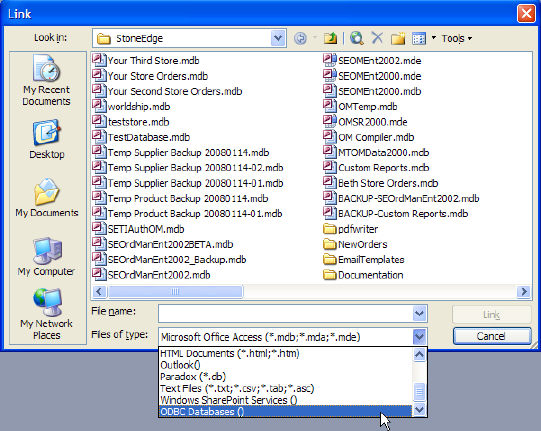
Task: Collapse the Files of type dropdown arrow
Action: point(419,336)
